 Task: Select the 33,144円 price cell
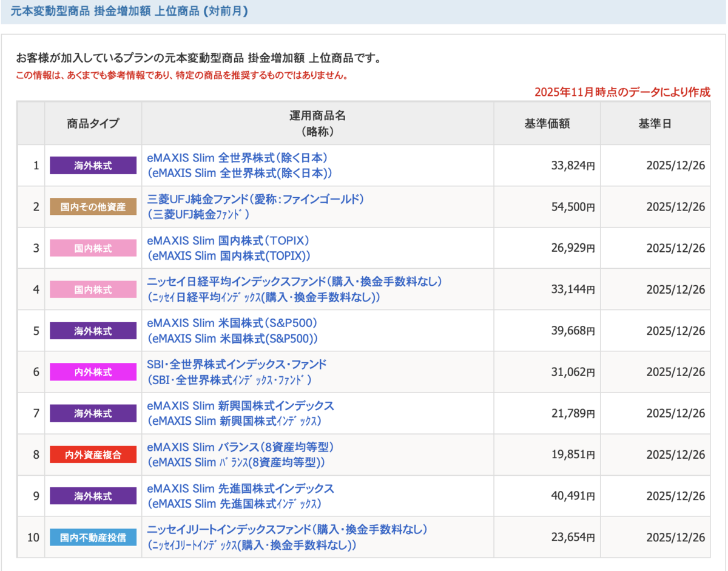(547, 289)
